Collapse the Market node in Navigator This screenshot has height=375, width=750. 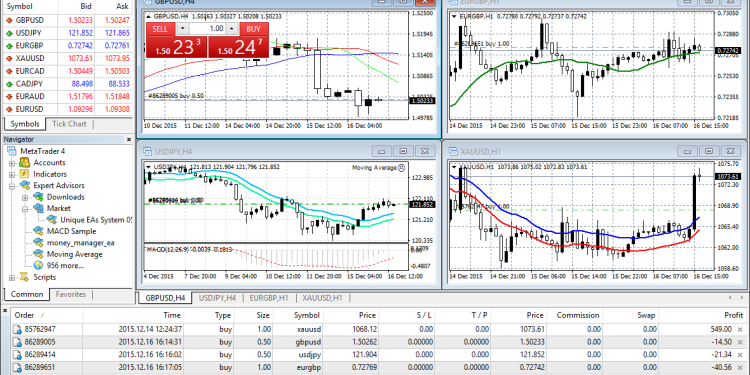(x=25, y=209)
